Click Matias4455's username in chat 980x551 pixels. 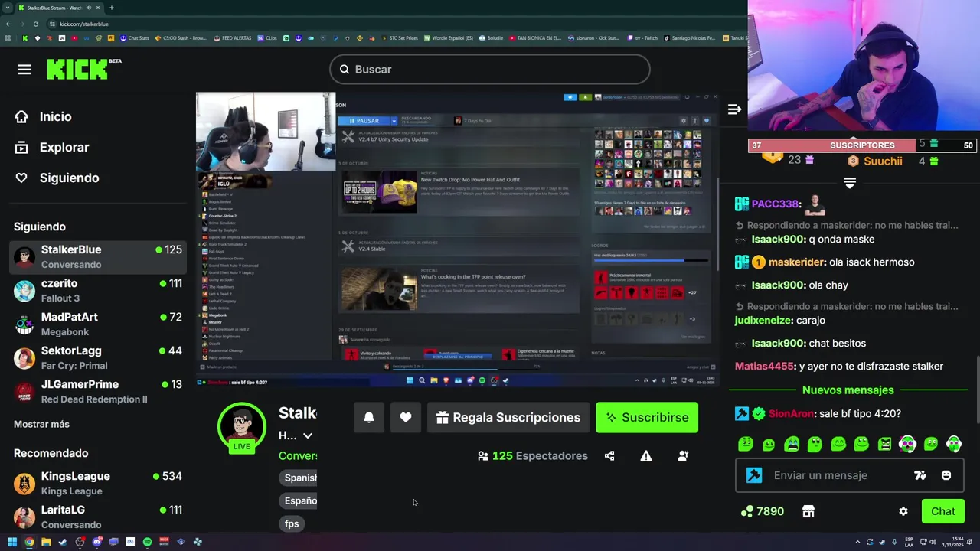click(x=764, y=366)
